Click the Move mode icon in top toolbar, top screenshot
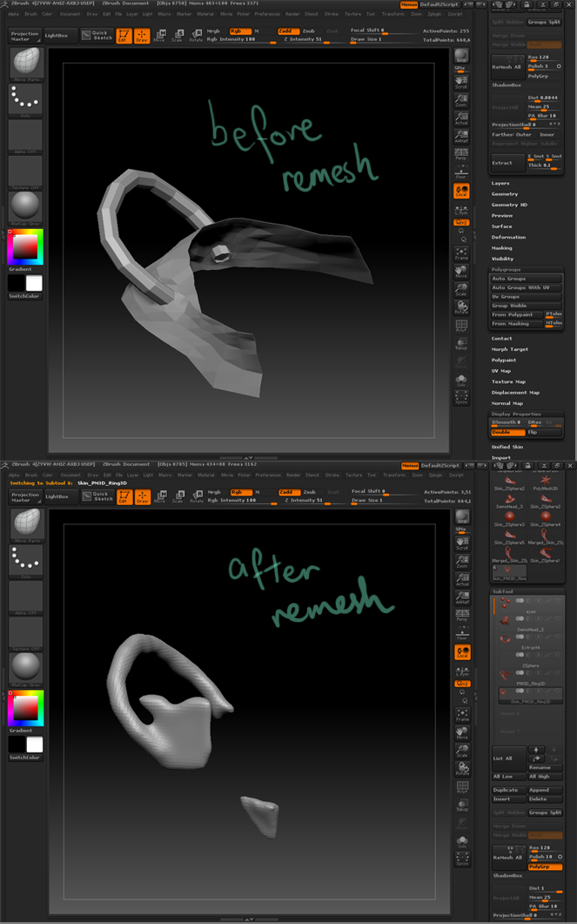The height and width of the screenshot is (924, 577). (x=159, y=36)
